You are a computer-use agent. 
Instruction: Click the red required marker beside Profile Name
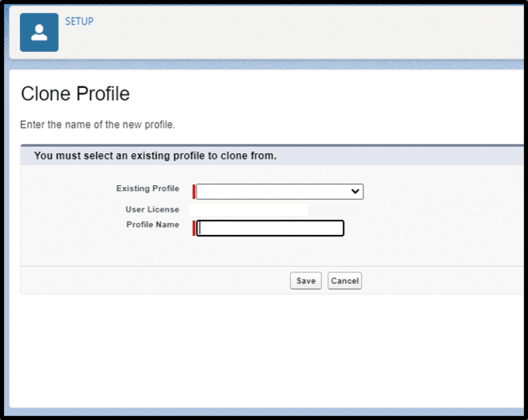coord(194,228)
